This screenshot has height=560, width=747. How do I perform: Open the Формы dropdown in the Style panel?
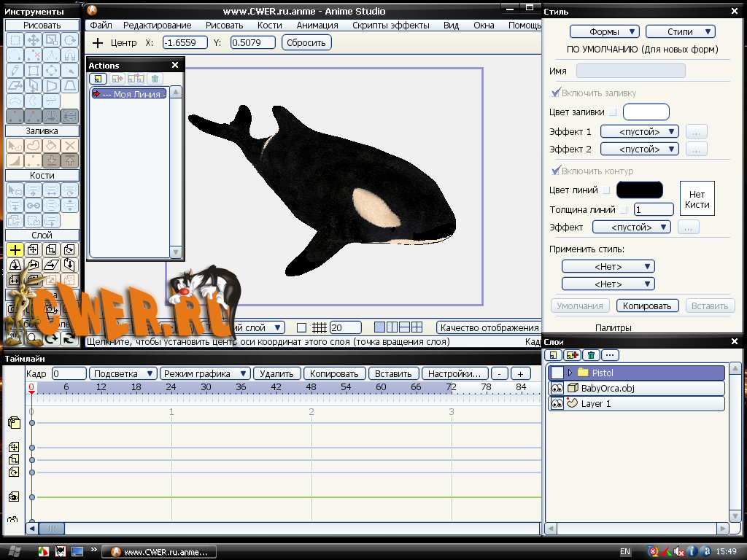pos(604,32)
